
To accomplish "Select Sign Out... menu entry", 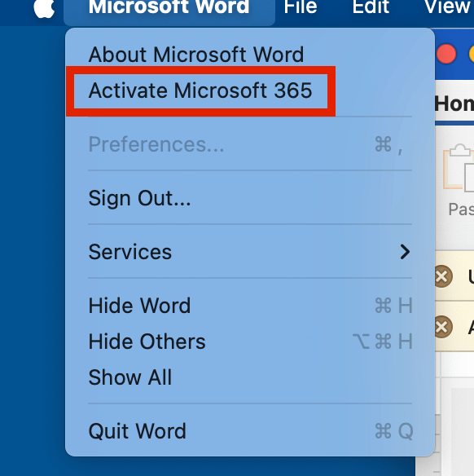I will coord(250,198).
